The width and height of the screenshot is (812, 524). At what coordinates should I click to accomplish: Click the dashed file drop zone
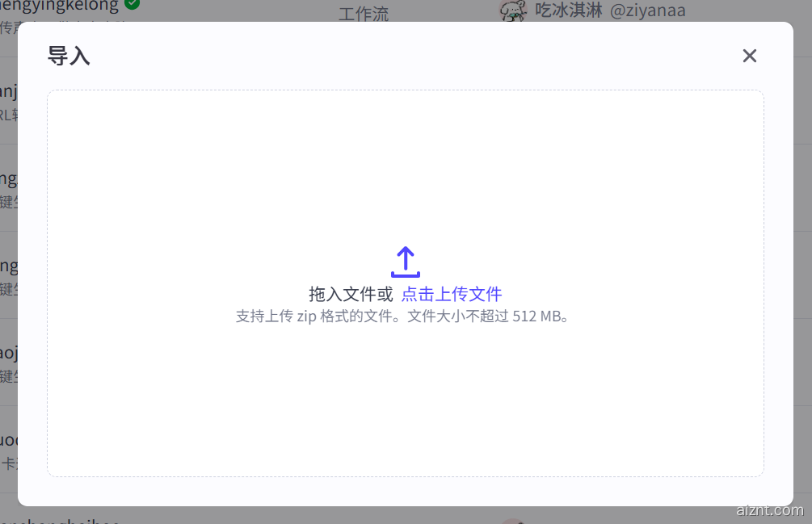[406, 283]
